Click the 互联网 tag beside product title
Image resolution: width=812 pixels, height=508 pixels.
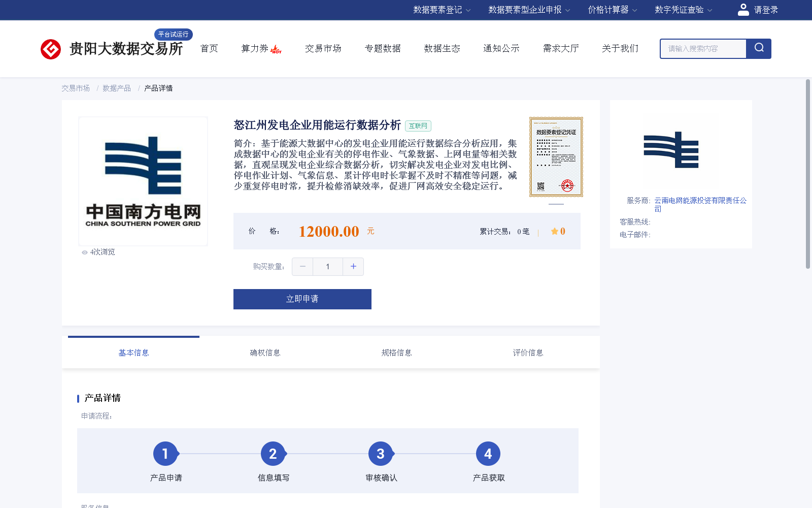coord(418,126)
